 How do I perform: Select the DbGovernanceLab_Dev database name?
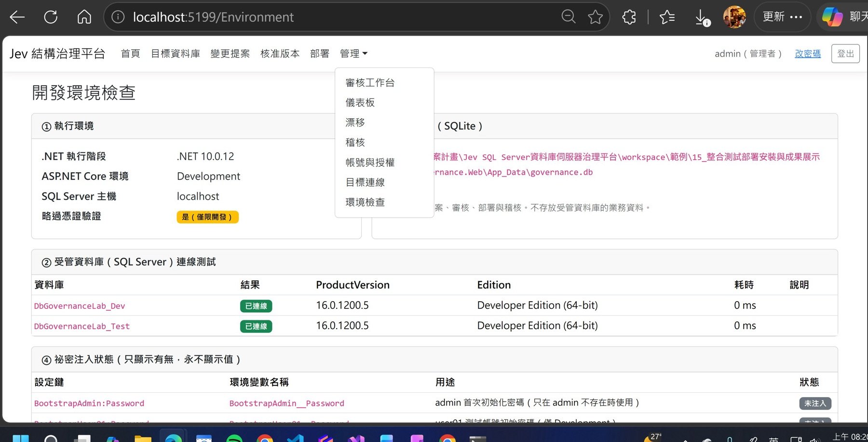(x=80, y=306)
